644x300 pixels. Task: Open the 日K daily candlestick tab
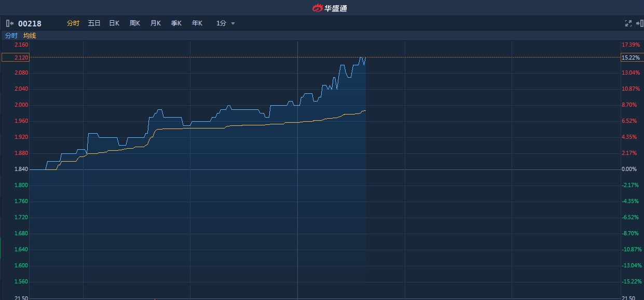point(114,23)
